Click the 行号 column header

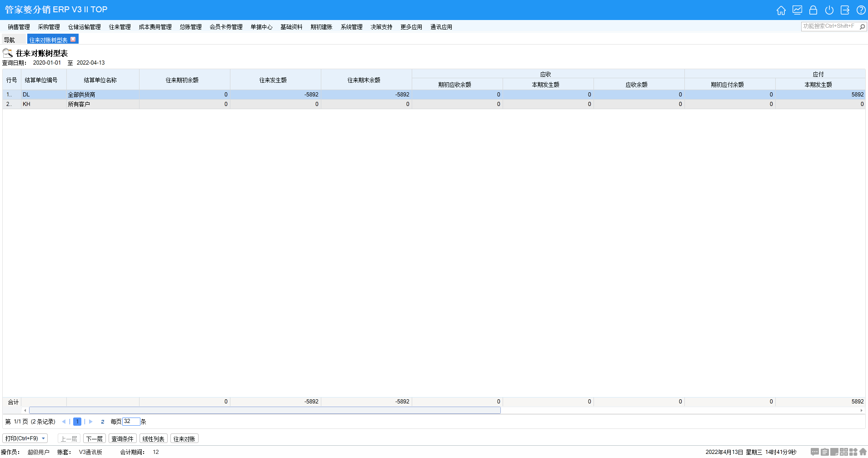coord(12,80)
